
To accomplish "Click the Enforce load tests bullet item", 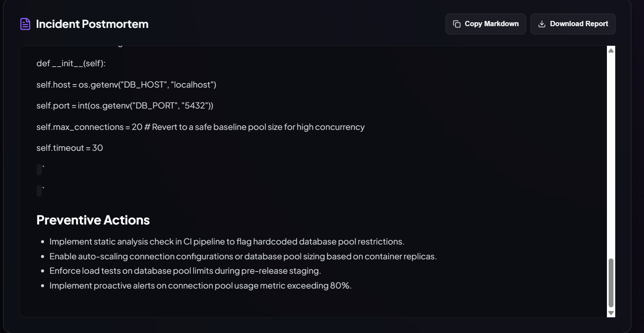I will [185, 271].
